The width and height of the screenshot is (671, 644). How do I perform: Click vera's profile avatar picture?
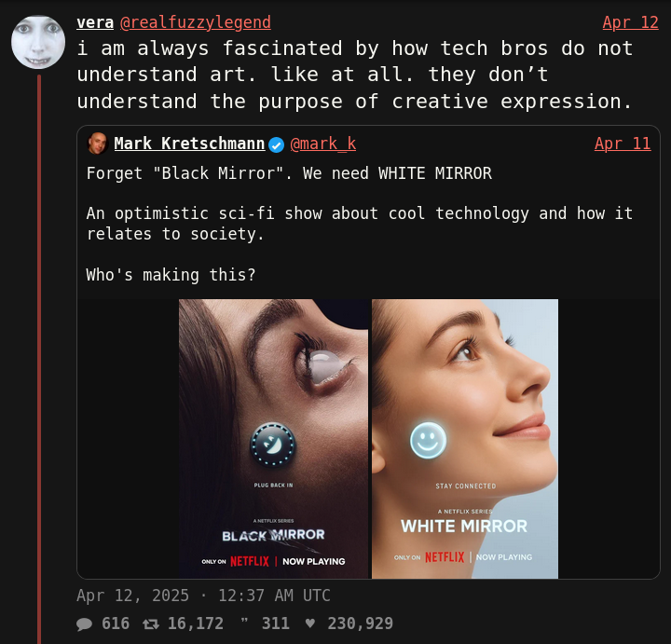(x=38, y=42)
